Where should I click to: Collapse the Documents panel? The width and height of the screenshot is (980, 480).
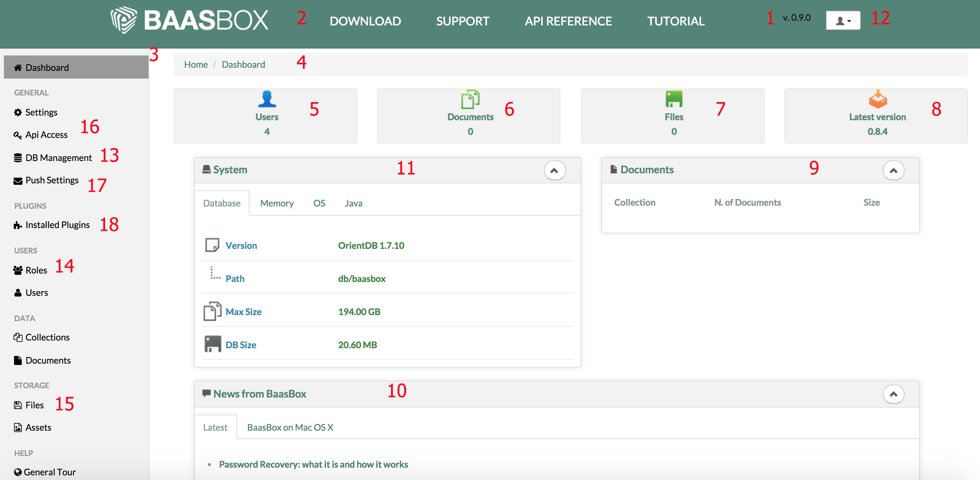point(893,170)
